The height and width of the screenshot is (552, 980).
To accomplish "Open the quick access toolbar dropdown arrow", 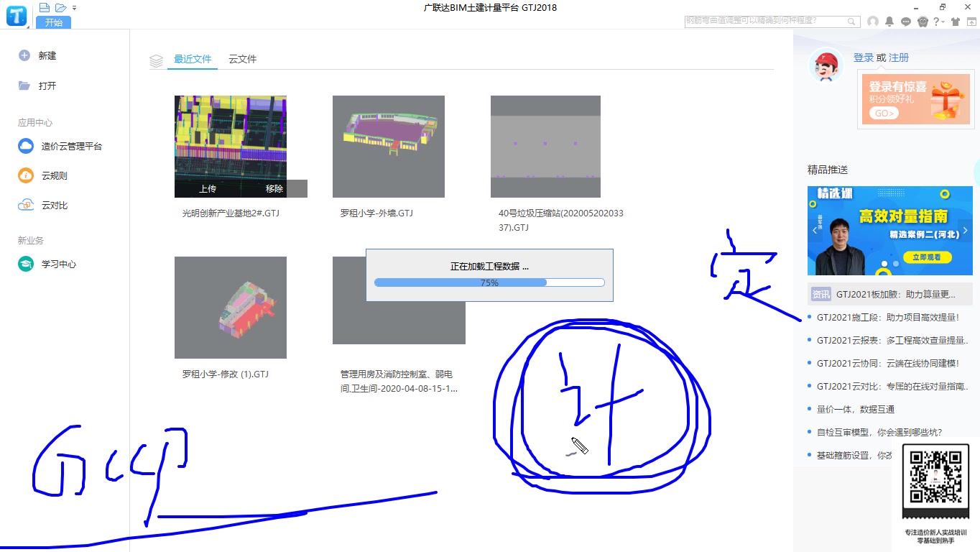I will click(74, 7).
